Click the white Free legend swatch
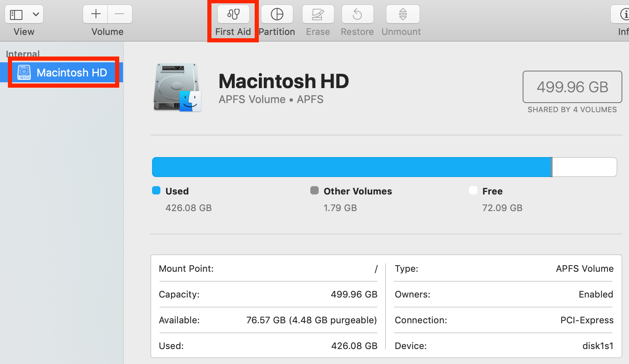 tap(473, 190)
